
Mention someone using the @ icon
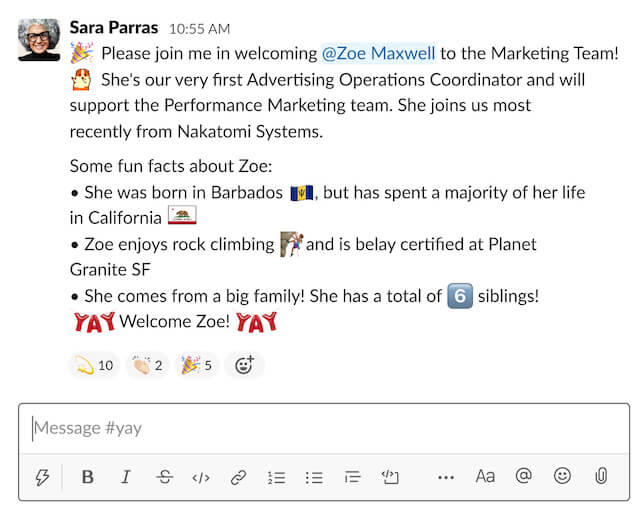523,476
